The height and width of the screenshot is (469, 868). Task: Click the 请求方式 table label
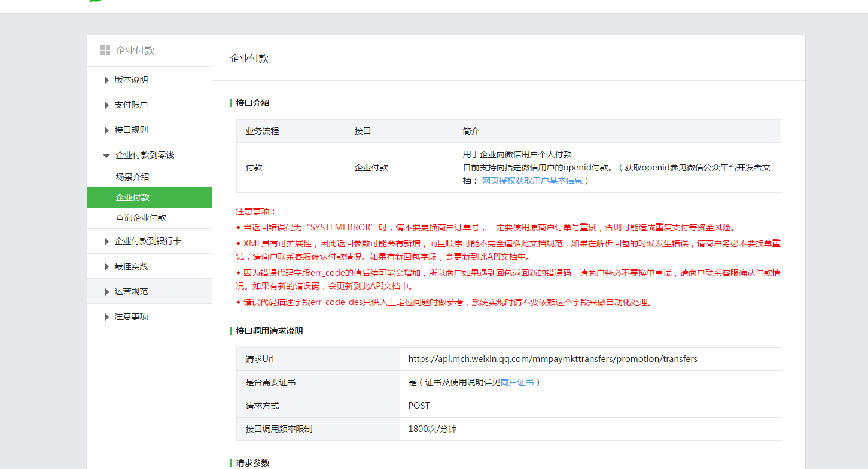tap(262, 406)
